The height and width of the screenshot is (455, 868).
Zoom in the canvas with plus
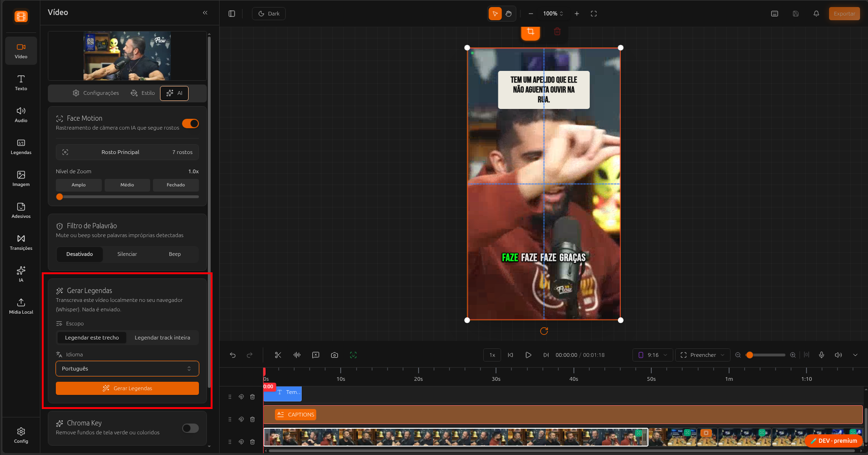pyautogui.click(x=577, y=14)
